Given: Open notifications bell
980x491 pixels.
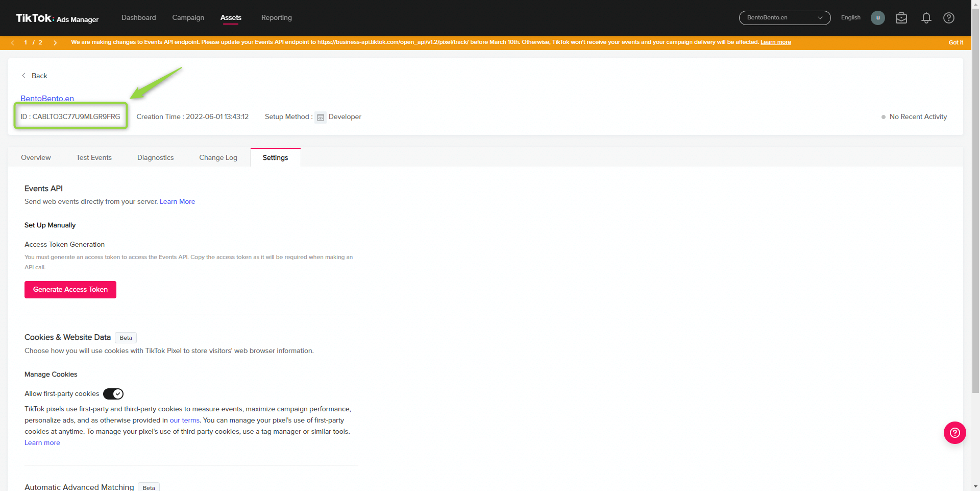Looking at the screenshot, I should coord(926,18).
